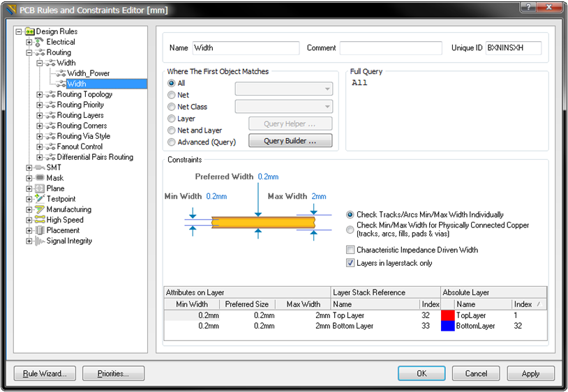The image size is (568, 392).
Task: Click the Altium icon in title bar
Action: coord(11,10)
